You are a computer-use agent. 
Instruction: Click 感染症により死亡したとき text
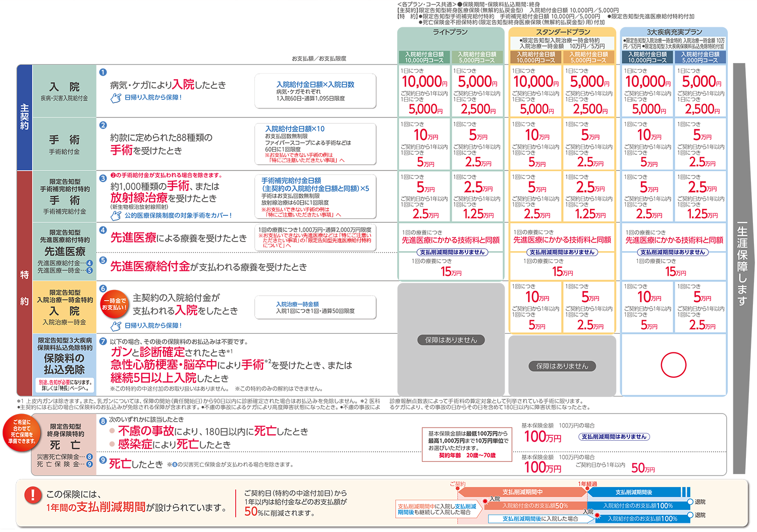coord(174,444)
